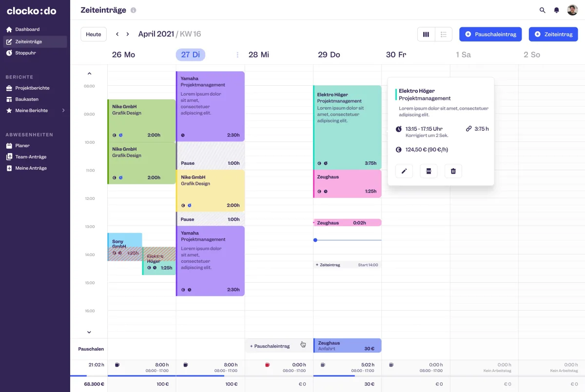Image resolution: width=585 pixels, height=392 pixels.
Task: Go to the previous week arrow
Action: (x=117, y=34)
